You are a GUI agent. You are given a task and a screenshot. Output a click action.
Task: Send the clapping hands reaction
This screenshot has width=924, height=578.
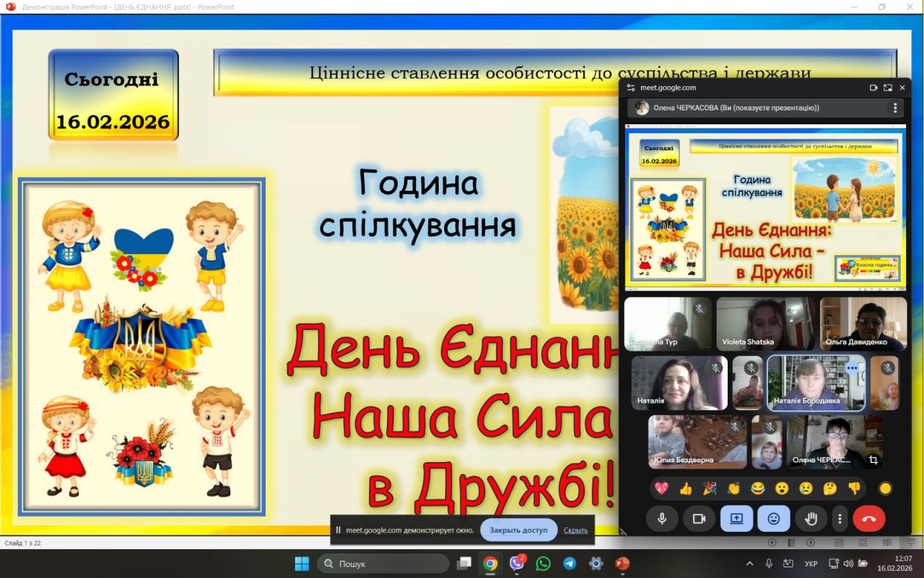click(733, 489)
